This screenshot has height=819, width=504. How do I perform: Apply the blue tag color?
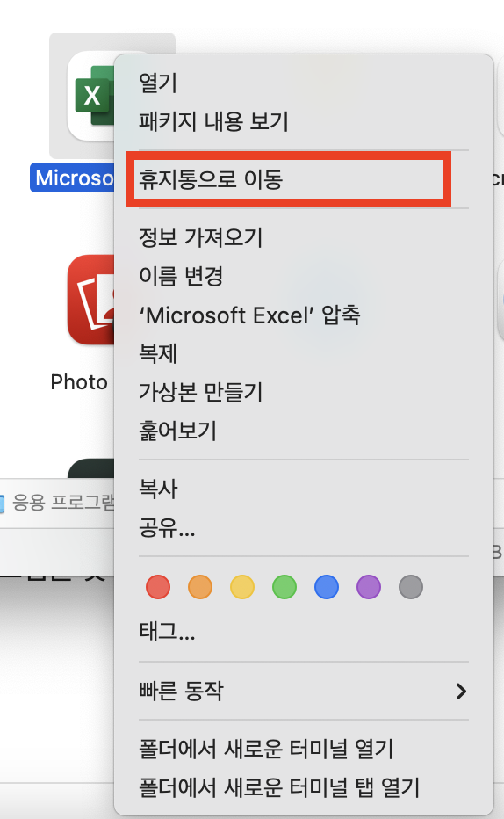[327, 587]
